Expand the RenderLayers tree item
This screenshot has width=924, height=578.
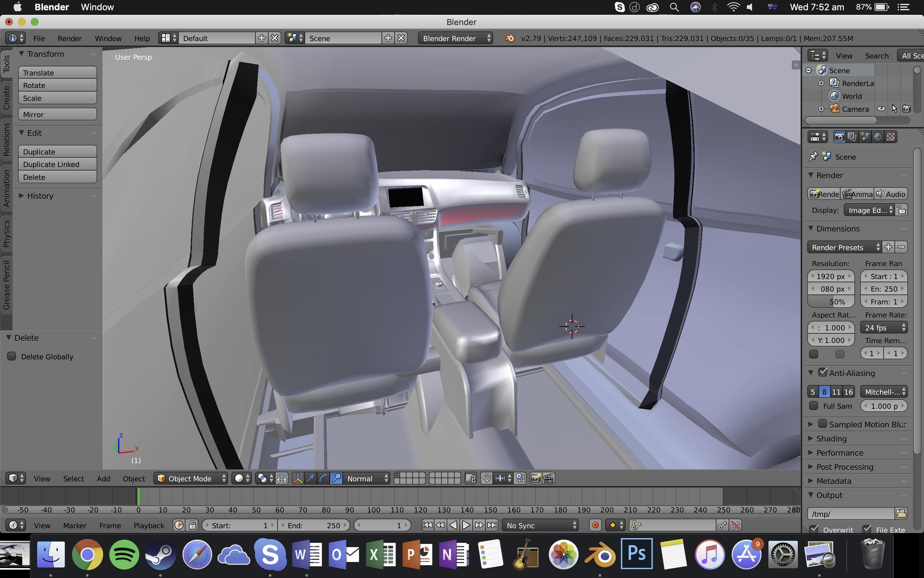click(821, 83)
